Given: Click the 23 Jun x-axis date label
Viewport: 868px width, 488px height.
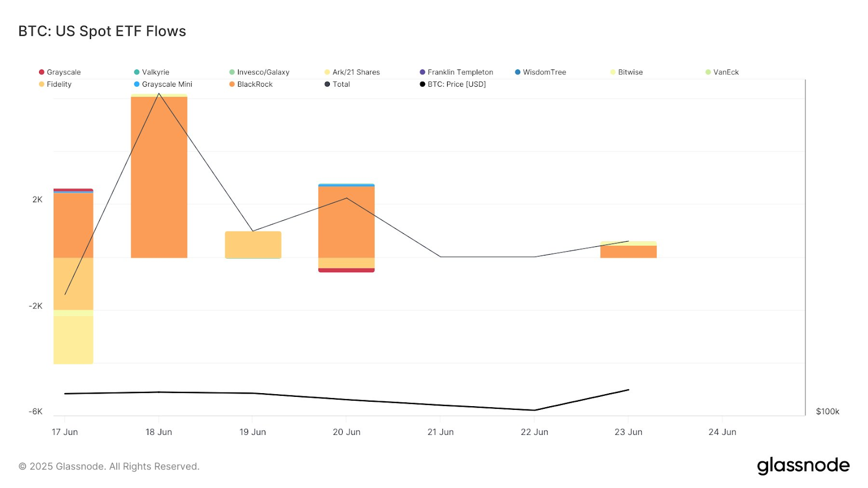Looking at the screenshot, I should coord(628,432).
